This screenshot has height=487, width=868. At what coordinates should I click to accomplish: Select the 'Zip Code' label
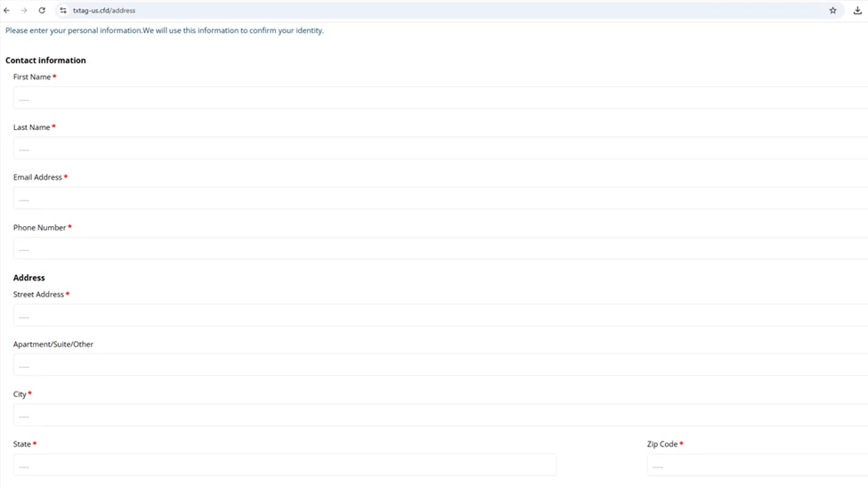pos(662,444)
